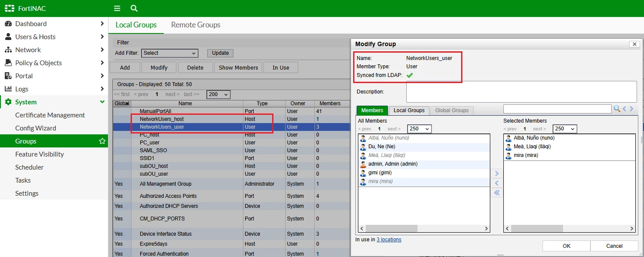Open the top bar search icon
Image resolution: width=644 pixels, height=257 pixels.
[134, 8]
